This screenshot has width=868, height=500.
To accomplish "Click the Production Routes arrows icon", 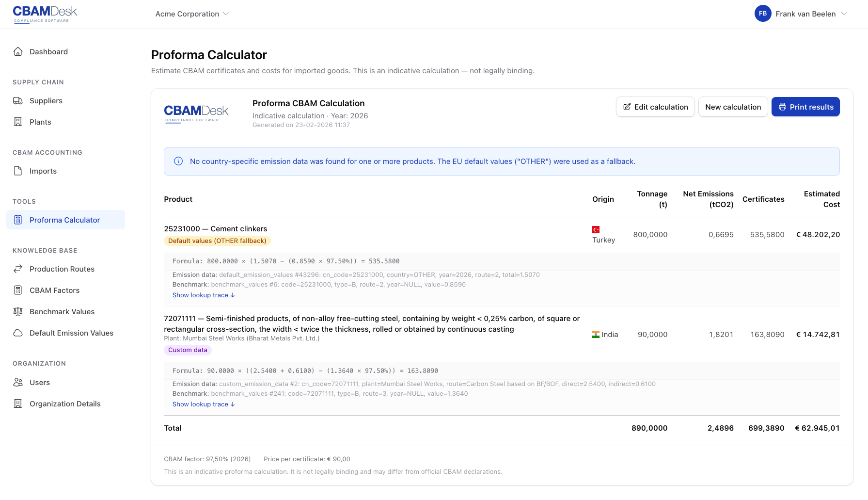I will 18,269.
